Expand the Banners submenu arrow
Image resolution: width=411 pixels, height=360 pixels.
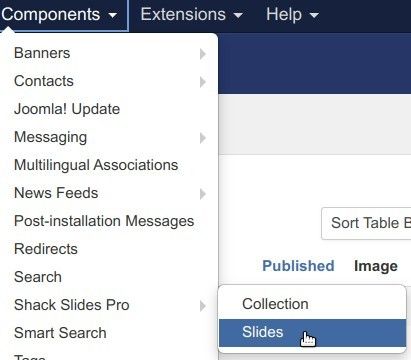(x=203, y=54)
